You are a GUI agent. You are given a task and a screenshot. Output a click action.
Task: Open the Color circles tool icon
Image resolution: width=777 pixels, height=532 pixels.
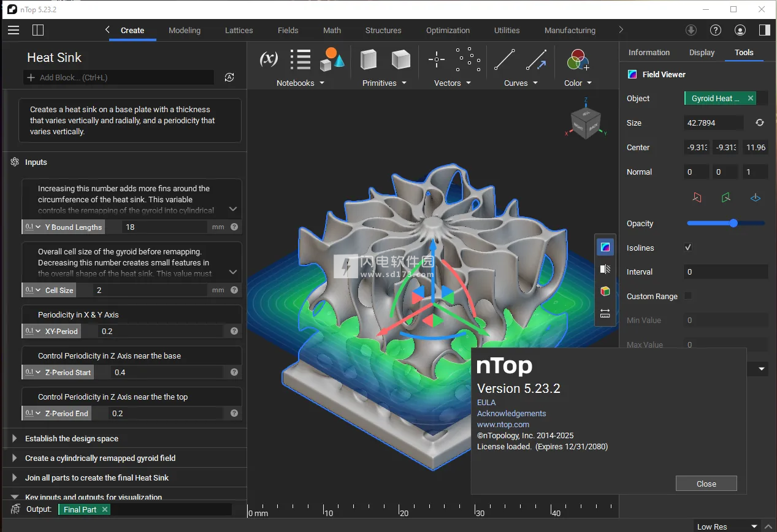pyautogui.click(x=577, y=59)
